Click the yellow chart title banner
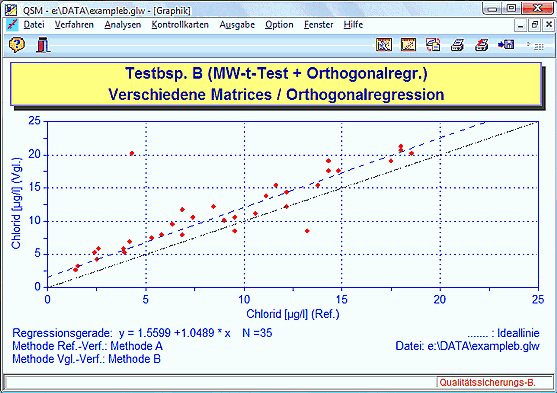The height and width of the screenshot is (393, 557). pyautogui.click(x=276, y=84)
